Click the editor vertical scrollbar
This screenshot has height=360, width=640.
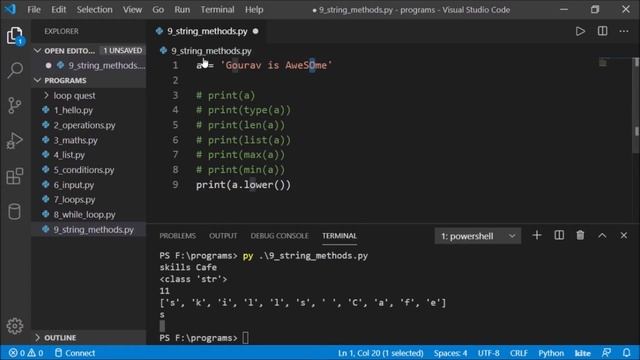pyautogui.click(x=636, y=106)
